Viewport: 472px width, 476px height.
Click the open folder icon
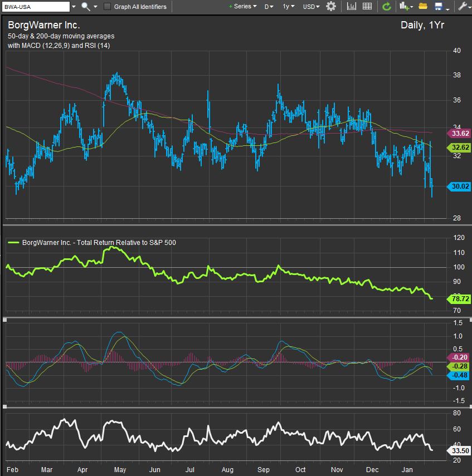point(423,6)
